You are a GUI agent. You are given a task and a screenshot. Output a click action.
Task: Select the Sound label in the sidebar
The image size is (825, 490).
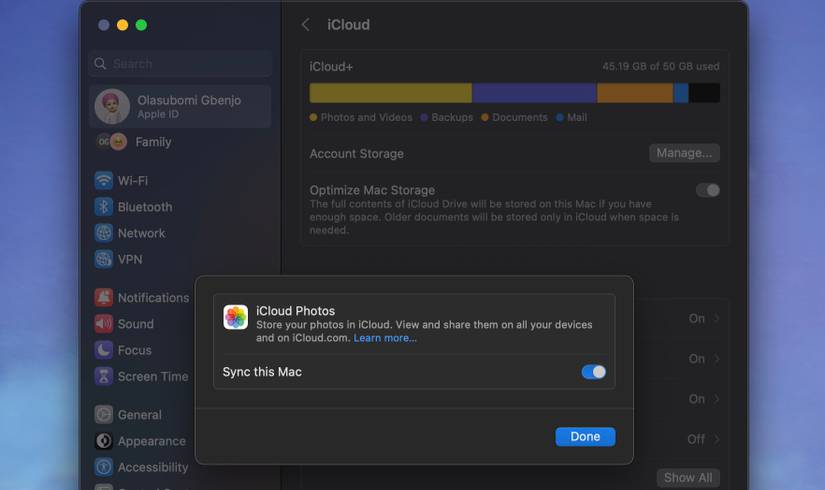tap(136, 324)
